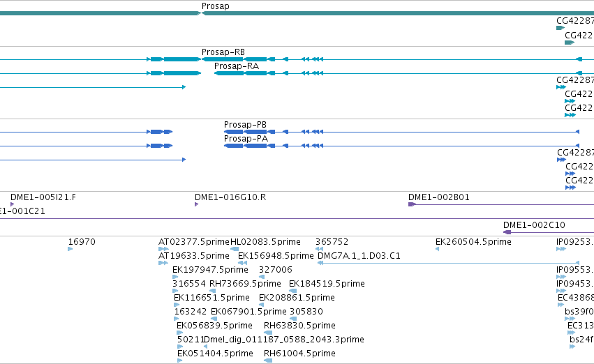594x364 pixels.
Task: Select the EK116651.5prime label
Action: 211,297
